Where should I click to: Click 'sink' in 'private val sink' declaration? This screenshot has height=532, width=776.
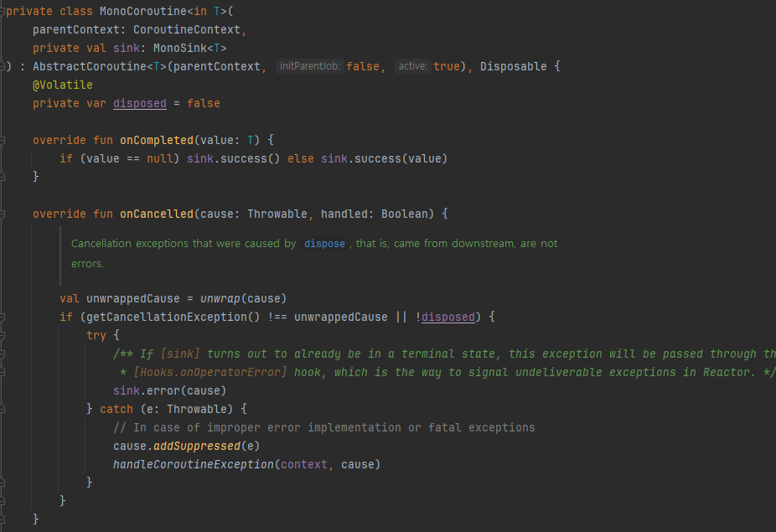[127, 48]
